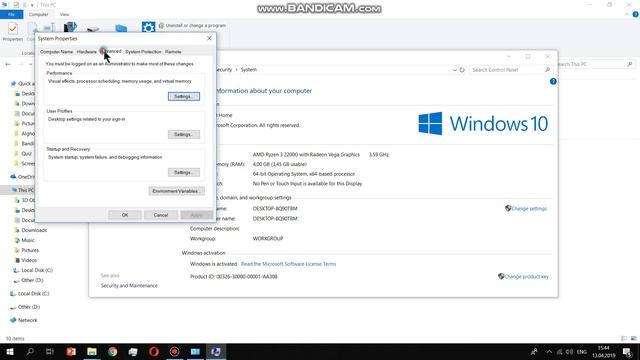Launch Opera browser from the taskbar
The width and height of the screenshot is (640, 360).
coord(154,351)
